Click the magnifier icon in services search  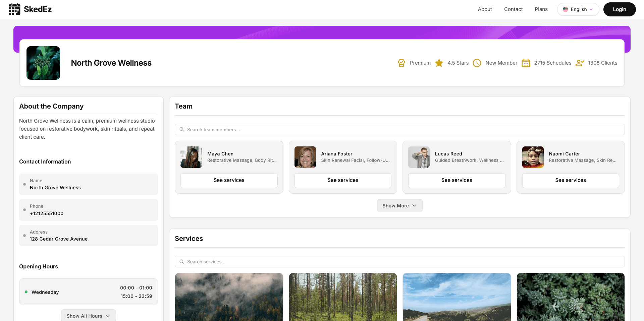click(x=182, y=261)
